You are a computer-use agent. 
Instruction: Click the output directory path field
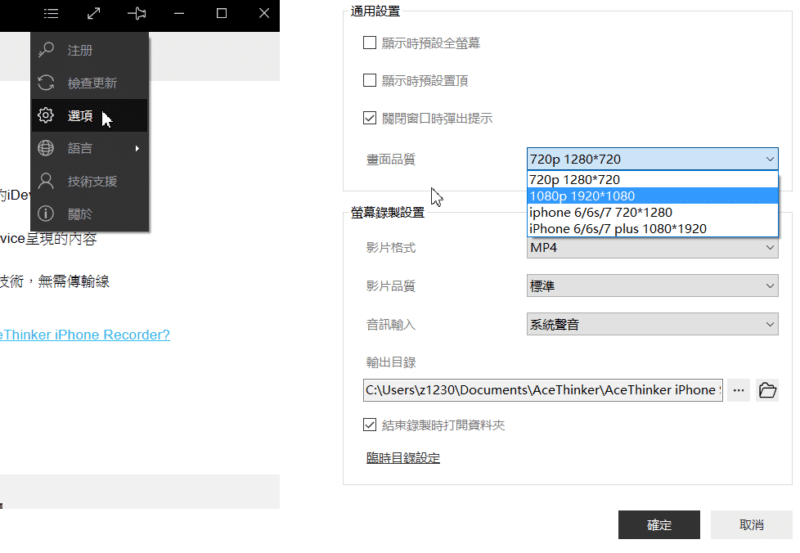click(543, 390)
